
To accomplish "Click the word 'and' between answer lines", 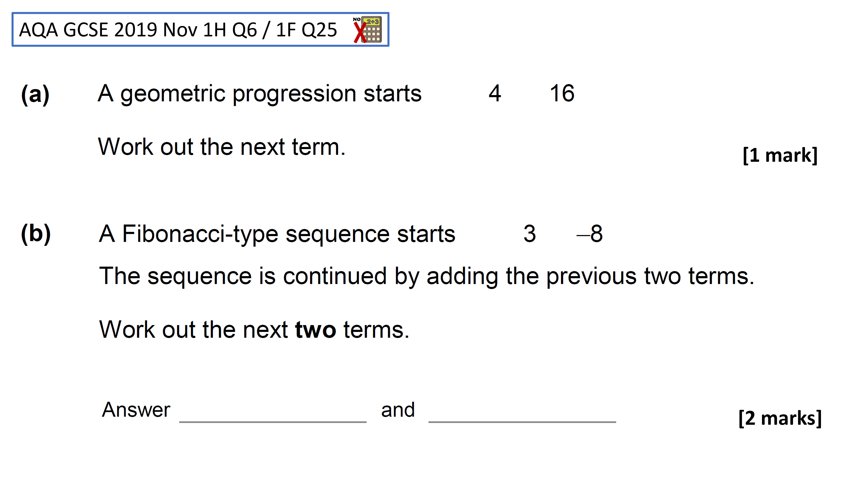I will (398, 410).
